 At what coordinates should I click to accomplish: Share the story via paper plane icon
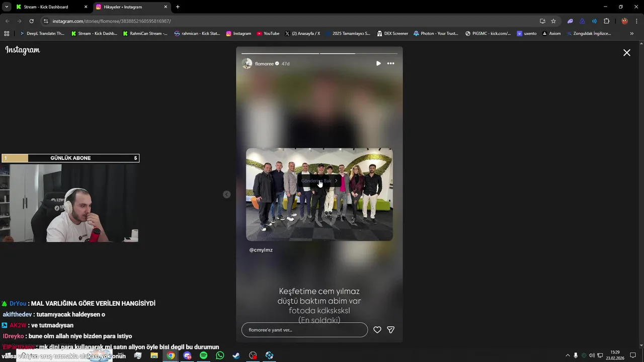point(391,330)
